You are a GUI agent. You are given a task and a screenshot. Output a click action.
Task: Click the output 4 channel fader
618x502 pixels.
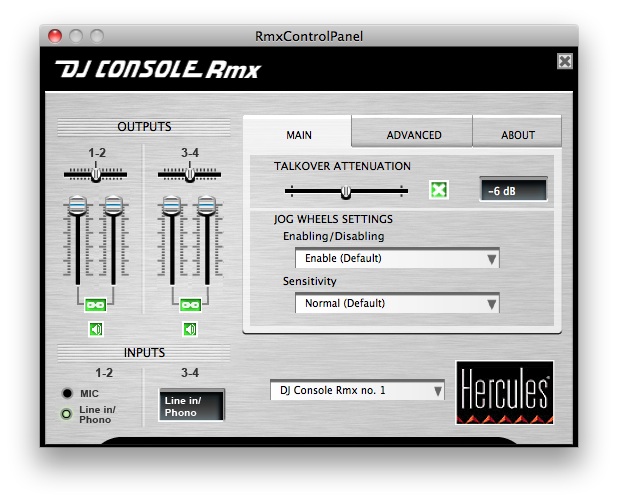[x=207, y=205]
